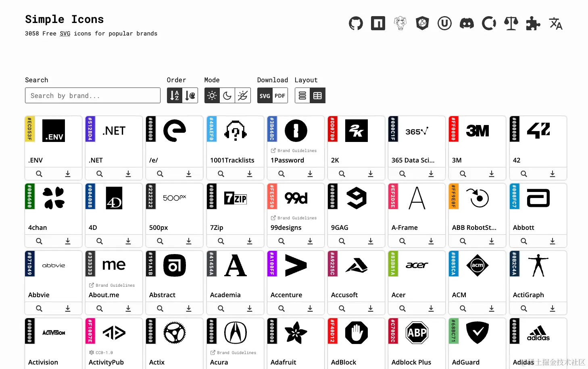Download the 2K icon

(x=371, y=174)
